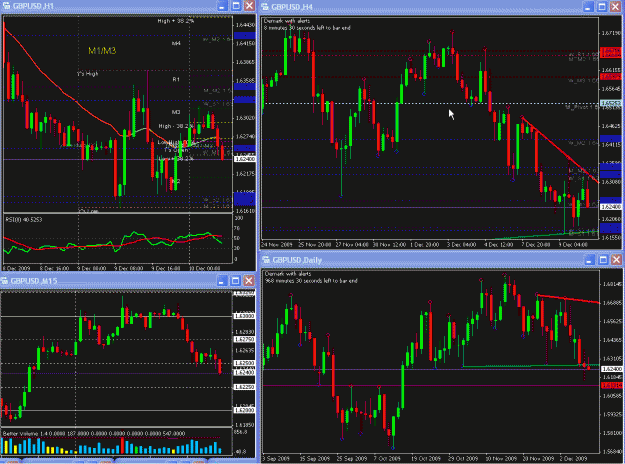Click 'Demark with alerts' text in Daily chart
This screenshot has width=625, height=464.
[288, 274]
